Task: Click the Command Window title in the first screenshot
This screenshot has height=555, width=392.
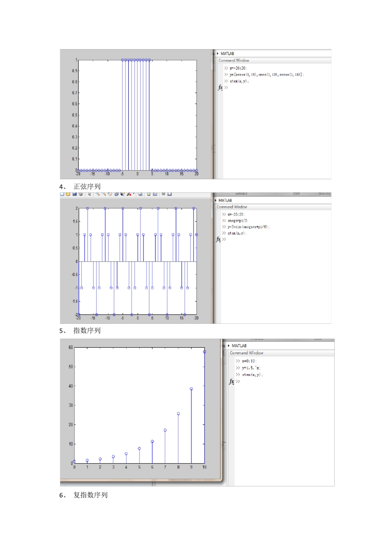Action: click(234, 60)
